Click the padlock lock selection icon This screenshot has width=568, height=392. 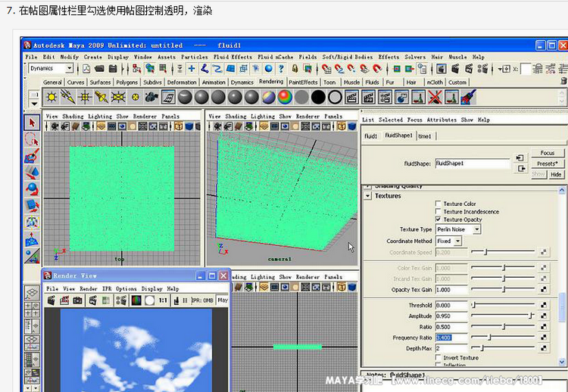[x=295, y=68]
